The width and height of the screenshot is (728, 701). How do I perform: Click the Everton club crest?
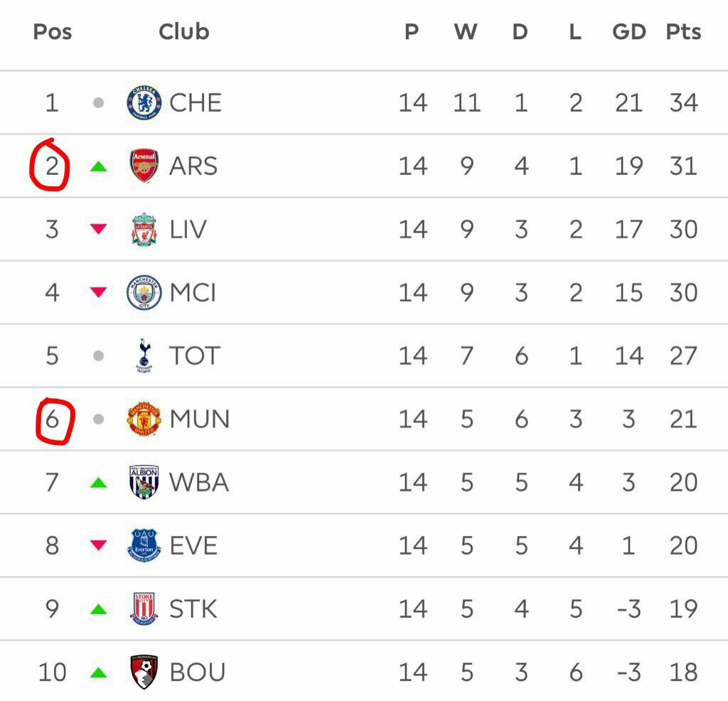point(144,545)
